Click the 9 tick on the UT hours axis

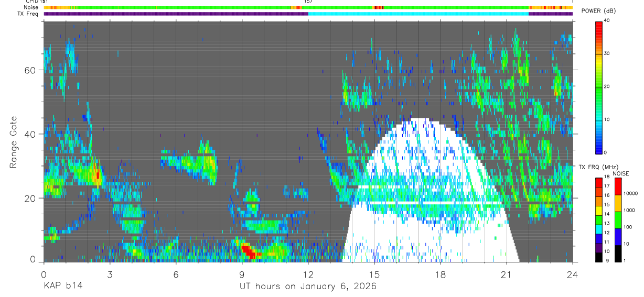click(x=242, y=274)
